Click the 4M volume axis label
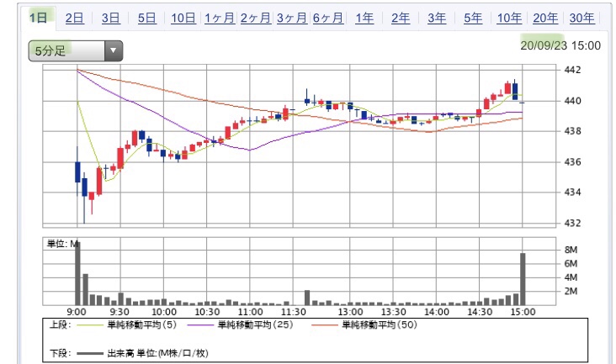616x364 pixels. (x=571, y=277)
